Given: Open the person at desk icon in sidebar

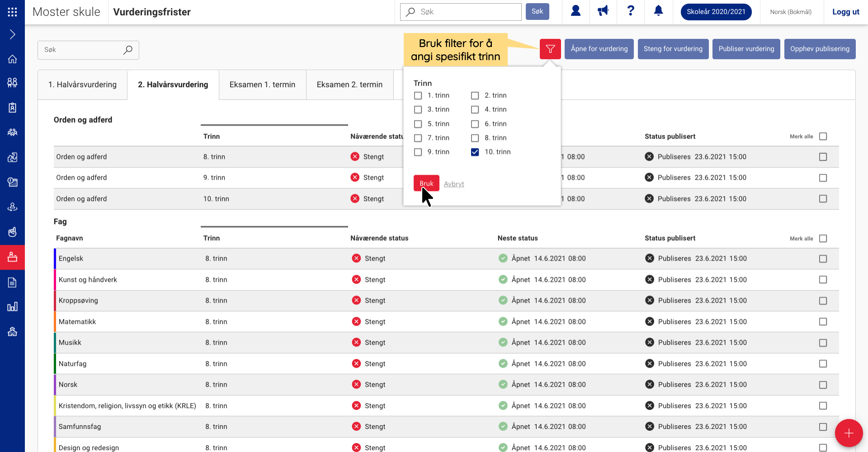Looking at the screenshot, I should [x=12, y=207].
